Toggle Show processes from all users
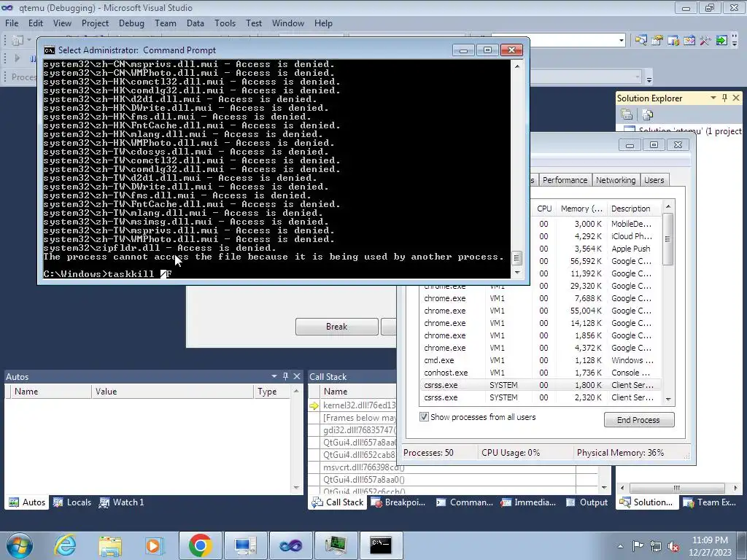 [x=424, y=416]
